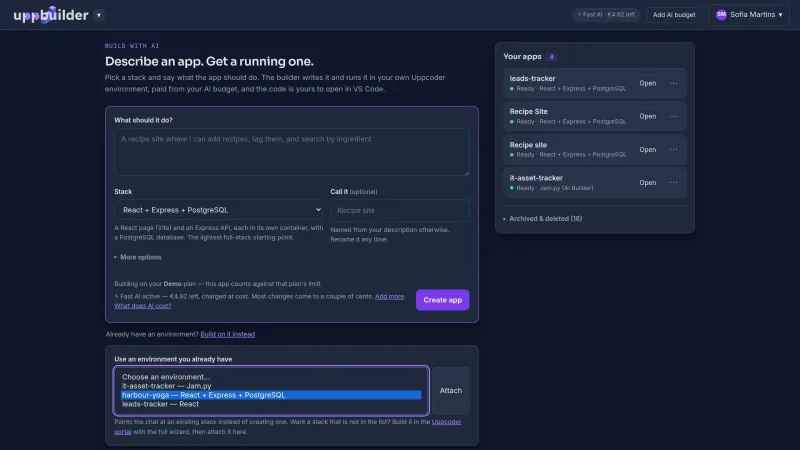800x450 pixels.
Task: Select leads-tracker — React option
Action: 271,404
